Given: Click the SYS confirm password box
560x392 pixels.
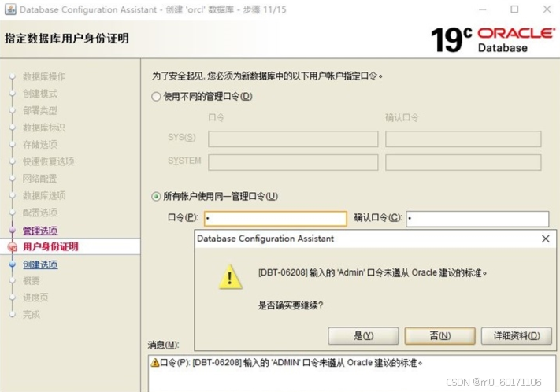Looking at the screenshot, I should (x=463, y=139).
